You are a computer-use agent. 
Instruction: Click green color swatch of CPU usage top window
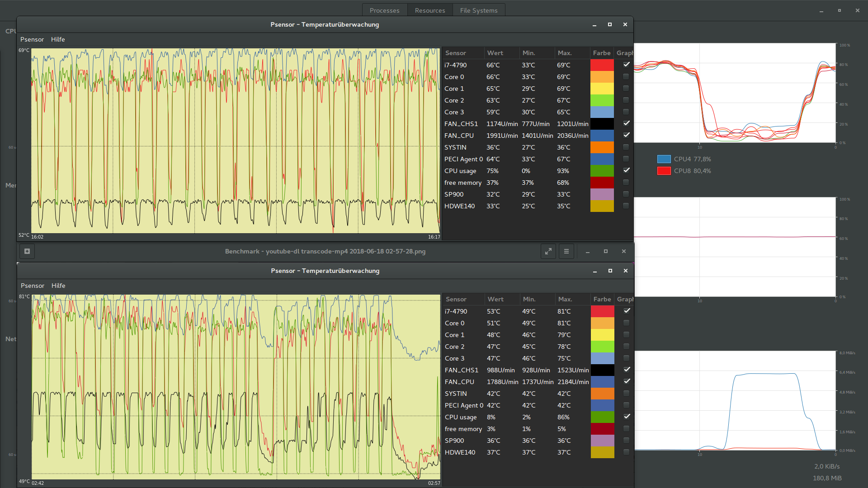pyautogui.click(x=602, y=171)
